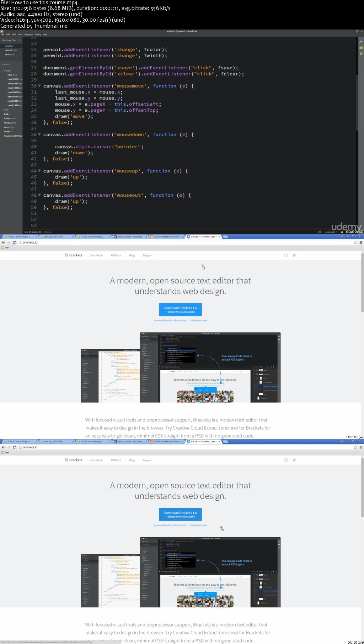Open Contribute link in the 00:00:54 frame

pos(96,255)
